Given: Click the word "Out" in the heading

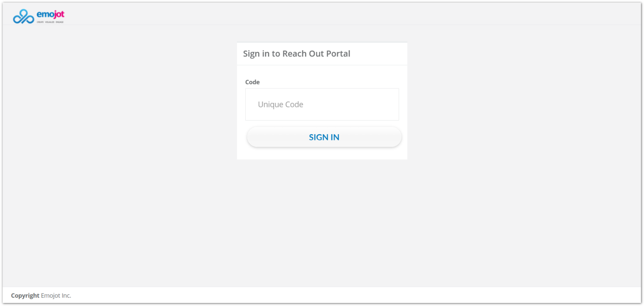Looking at the screenshot, I should point(315,54).
